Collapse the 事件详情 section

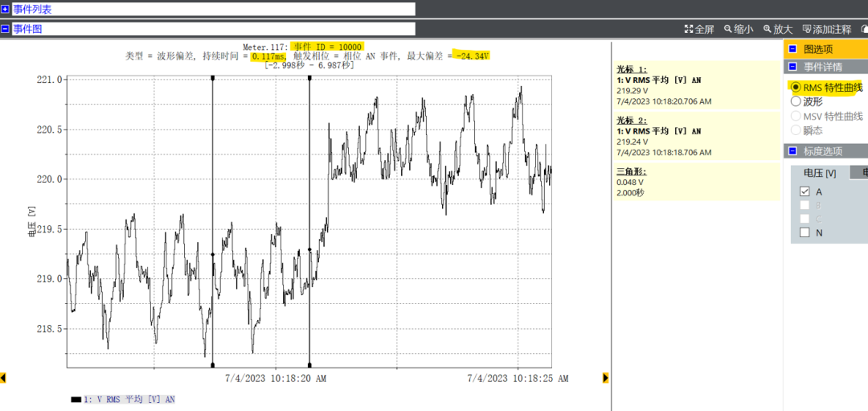(792, 67)
